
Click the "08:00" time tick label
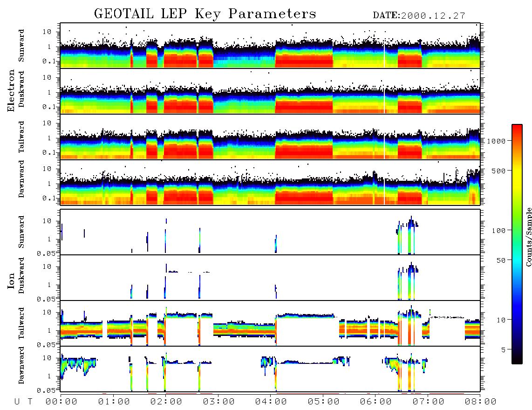(x=480, y=402)
